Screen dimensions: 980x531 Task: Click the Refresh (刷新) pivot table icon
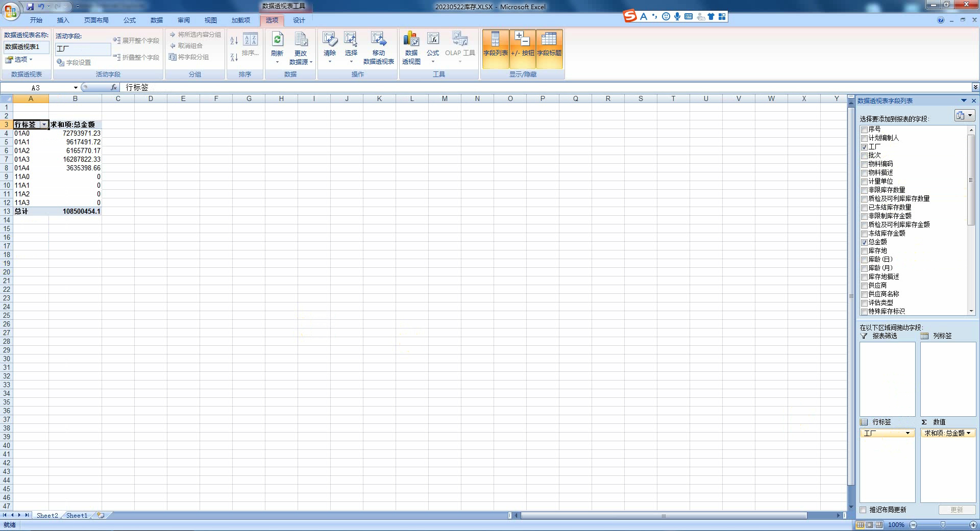coord(277,41)
